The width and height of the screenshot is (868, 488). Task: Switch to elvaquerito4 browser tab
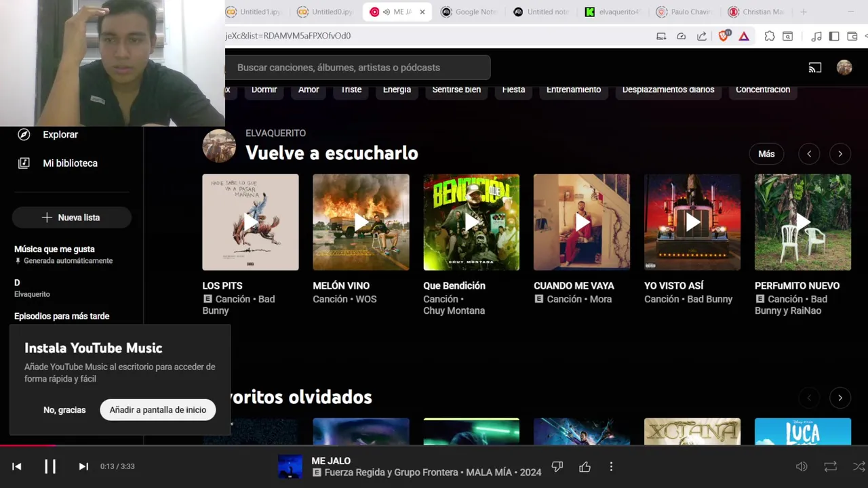(x=613, y=12)
